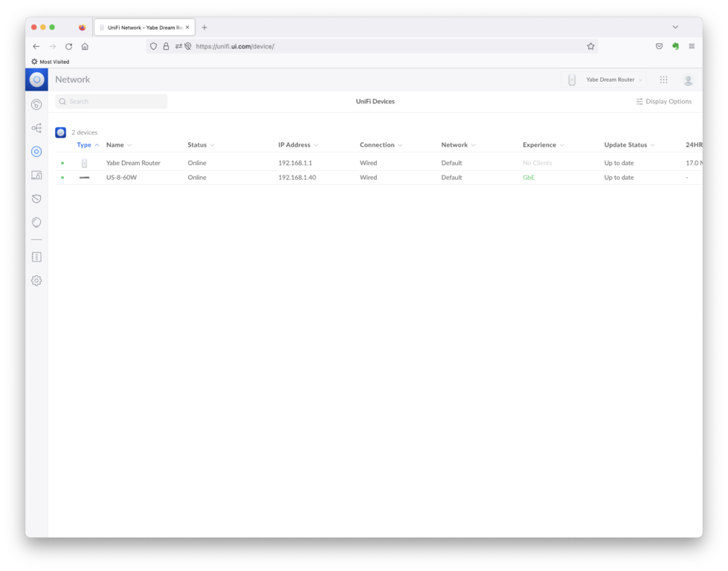Screen dimensions: 728x571
Task: Sort by Connection column
Action: click(x=381, y=145)
